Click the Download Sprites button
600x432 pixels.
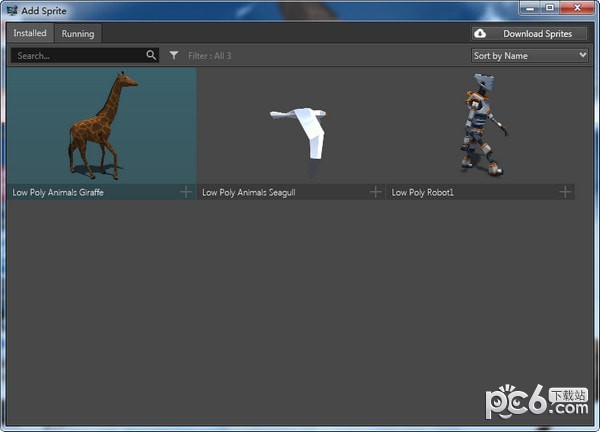point(530,34)
